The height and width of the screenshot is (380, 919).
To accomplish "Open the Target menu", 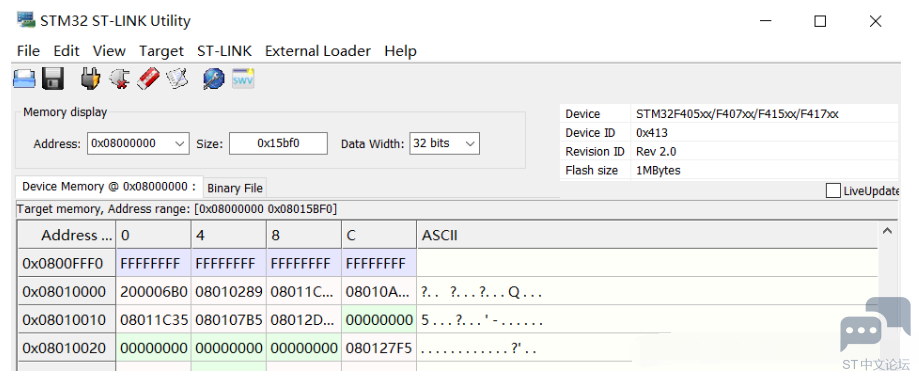I will 161,51.
